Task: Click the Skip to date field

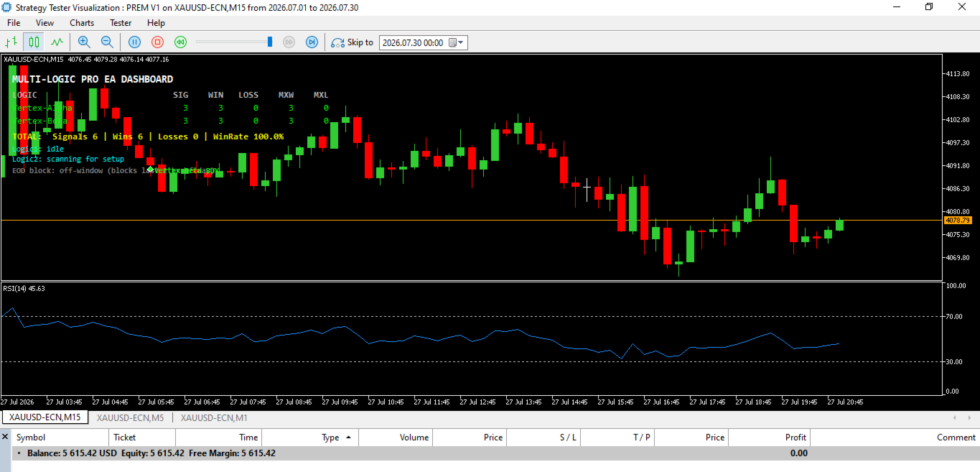Action: 414,42
